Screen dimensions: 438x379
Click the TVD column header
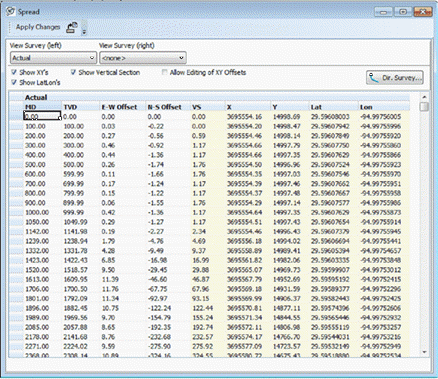pos(81,107)
